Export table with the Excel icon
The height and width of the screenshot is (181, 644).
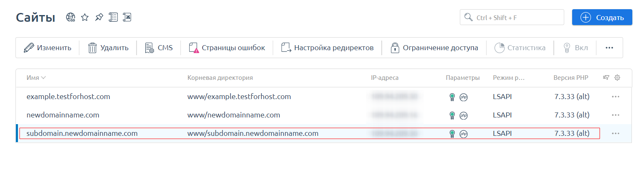127,17
